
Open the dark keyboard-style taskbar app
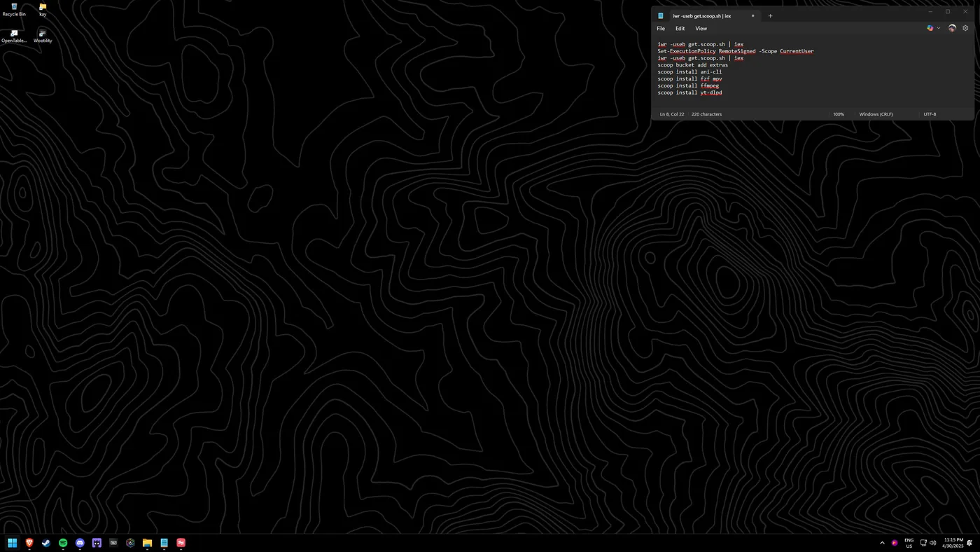pyautogui.click(x=113, y=543)
